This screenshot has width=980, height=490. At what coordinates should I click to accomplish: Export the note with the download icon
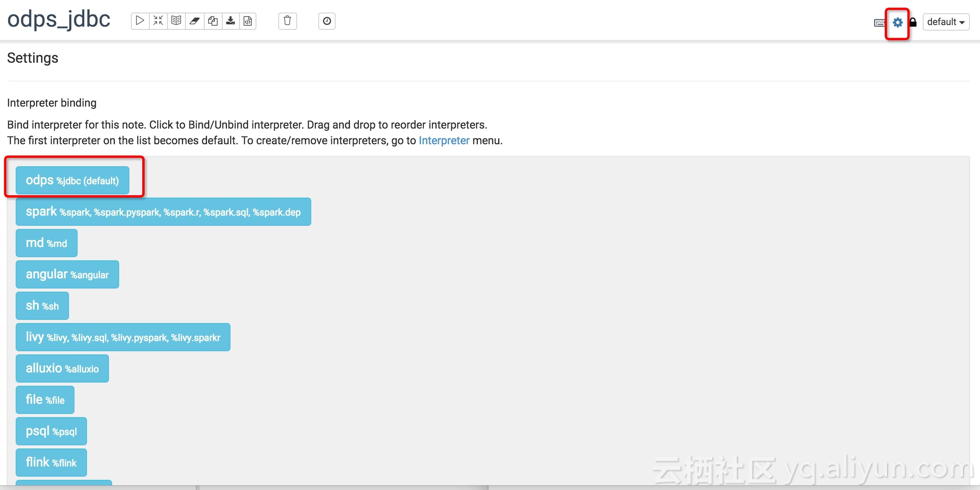[231, 21]
